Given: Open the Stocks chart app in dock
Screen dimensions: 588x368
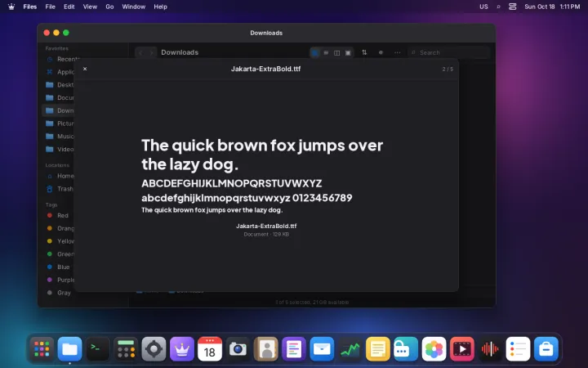Looking at the screenshot, I should (350, 349).
